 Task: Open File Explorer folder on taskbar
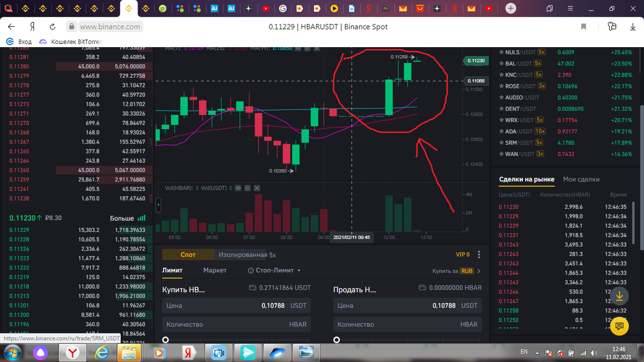(x=129, y=353)
